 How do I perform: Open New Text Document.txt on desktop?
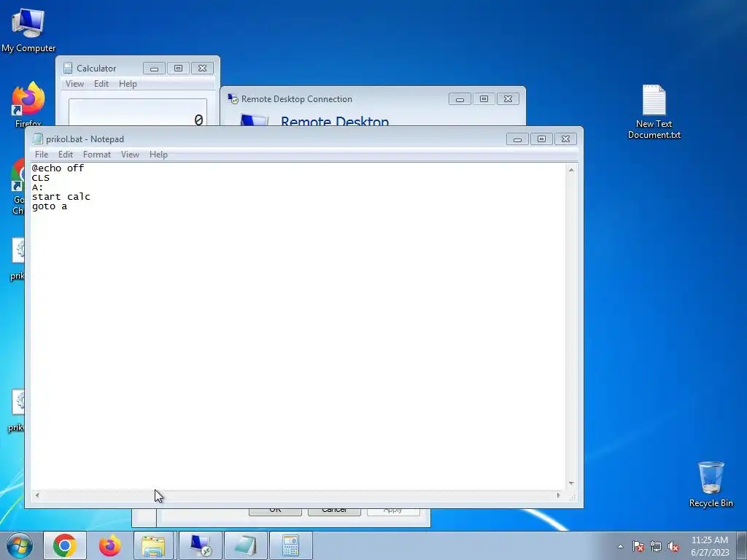tap(654, 112)
